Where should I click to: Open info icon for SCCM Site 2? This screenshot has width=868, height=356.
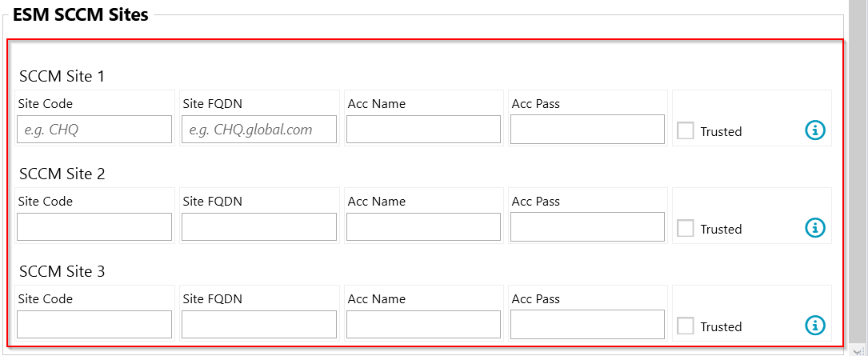814,227
